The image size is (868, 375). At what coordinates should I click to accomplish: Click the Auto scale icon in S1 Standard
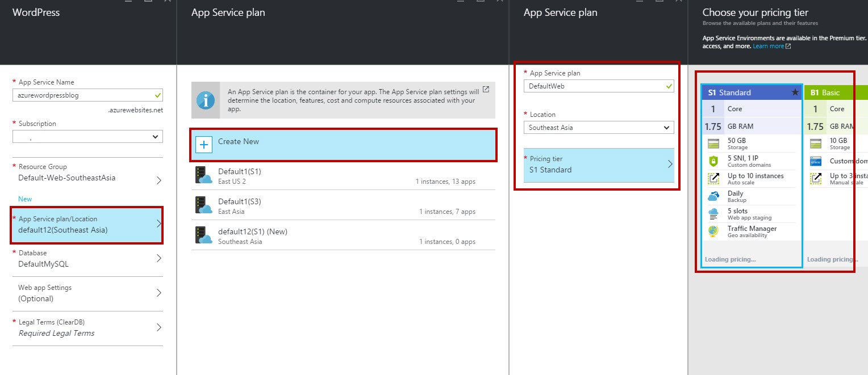[713, 179]
